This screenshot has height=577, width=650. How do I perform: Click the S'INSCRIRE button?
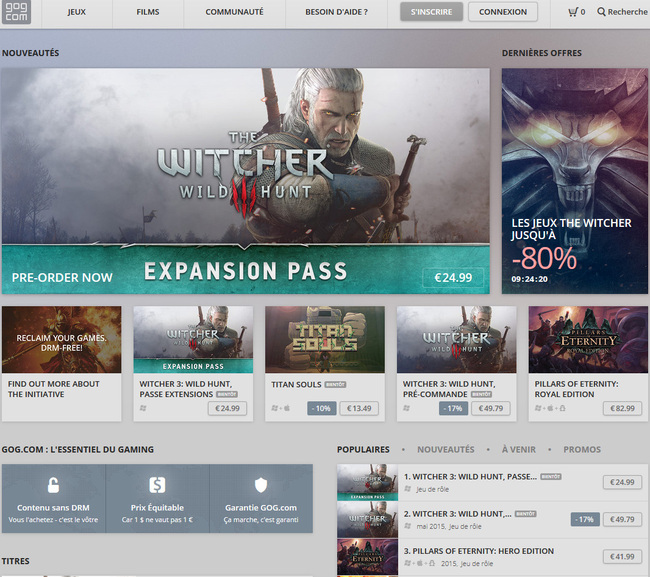(x=431, y=12)
